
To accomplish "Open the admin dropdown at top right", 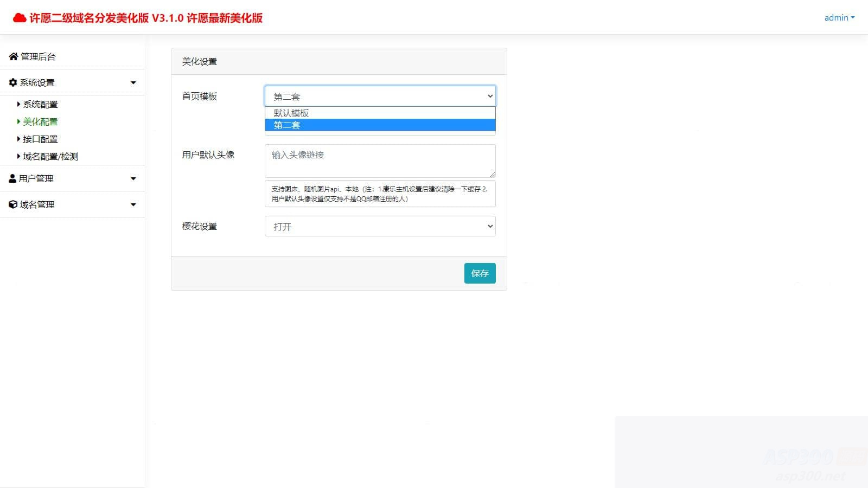I will [839, 17].
